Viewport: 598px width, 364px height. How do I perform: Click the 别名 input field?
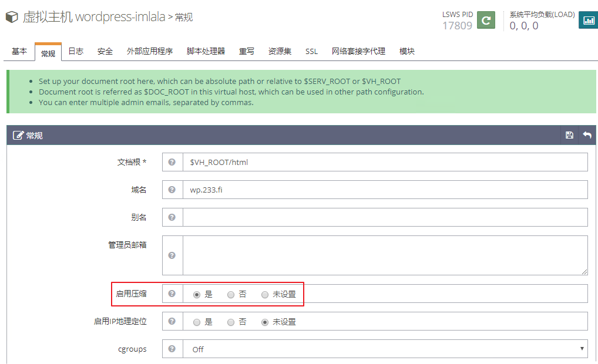tap(385, 217)
